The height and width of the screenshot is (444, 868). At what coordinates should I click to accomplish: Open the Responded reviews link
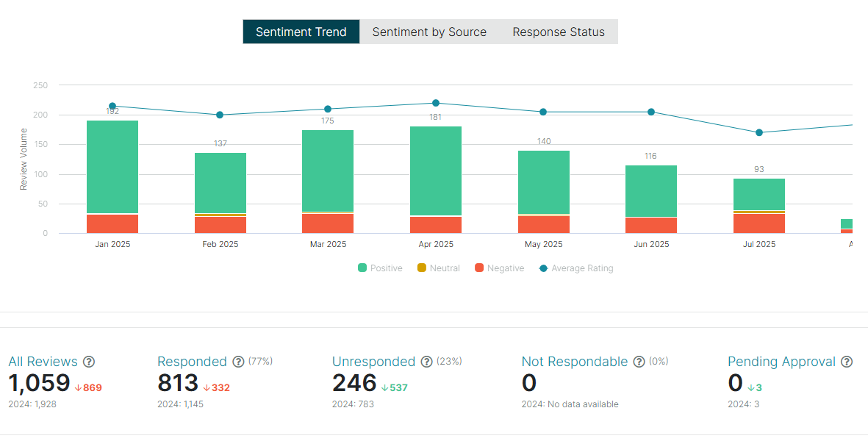coord(192,362)
